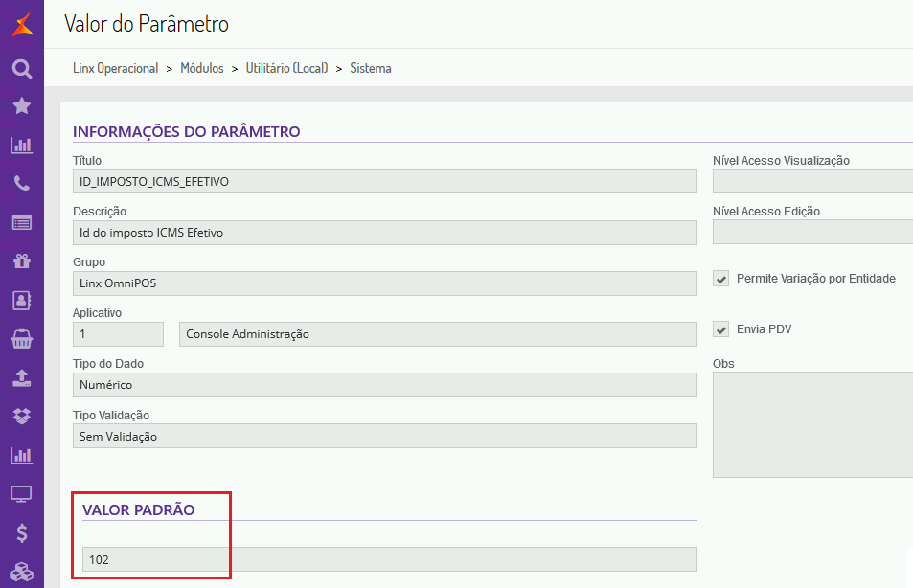Click the Valor Padrão field containing 102
913x588 pixels.
389,559
